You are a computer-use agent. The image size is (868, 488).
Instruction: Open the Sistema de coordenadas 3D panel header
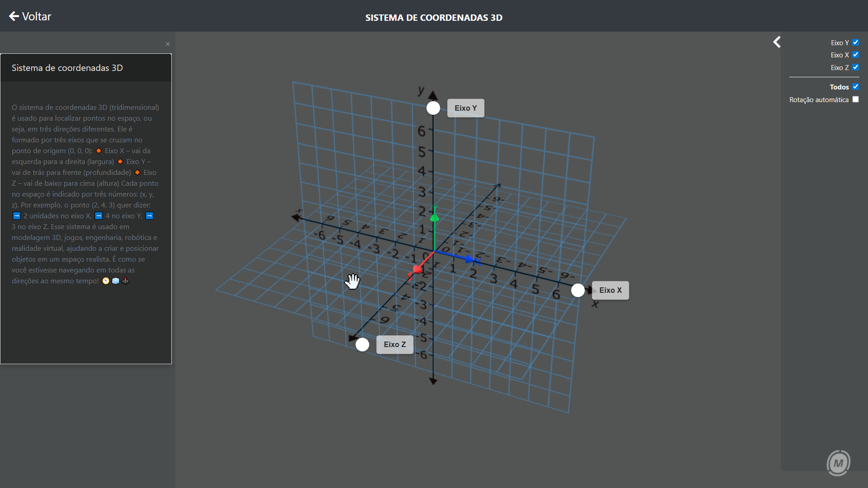coord(67,68)
